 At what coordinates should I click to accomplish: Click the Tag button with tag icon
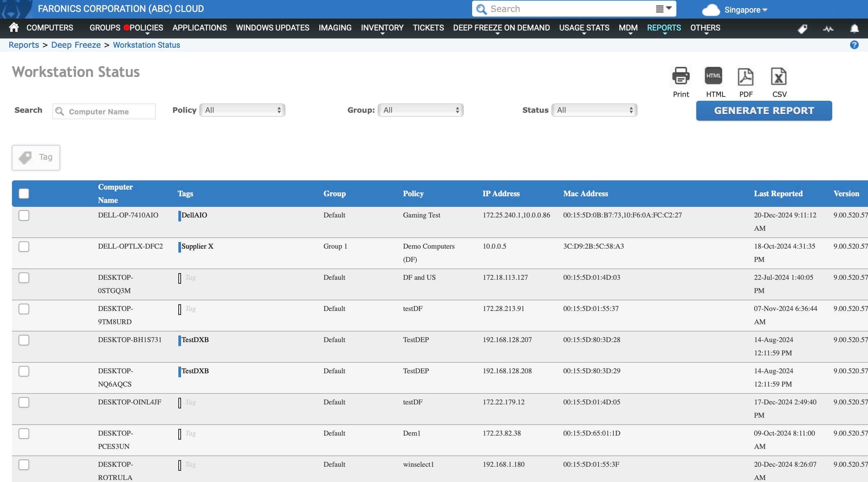point(36,157)
